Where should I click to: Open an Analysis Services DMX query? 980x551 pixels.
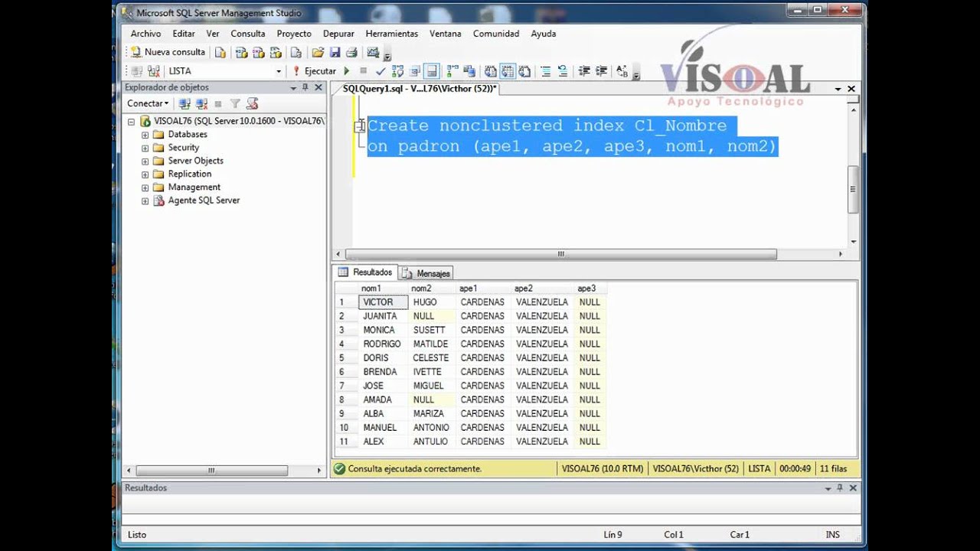(x=258, y=52)
